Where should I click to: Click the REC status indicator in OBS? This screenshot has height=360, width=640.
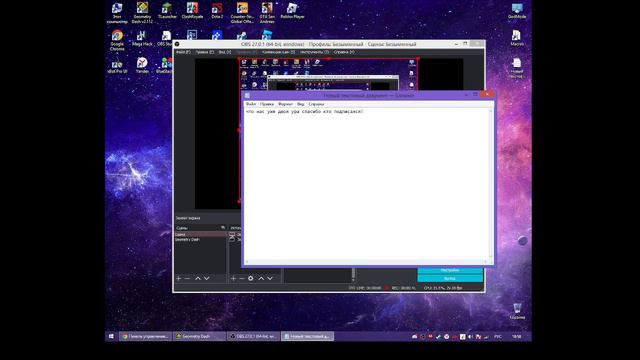[400, 288]
